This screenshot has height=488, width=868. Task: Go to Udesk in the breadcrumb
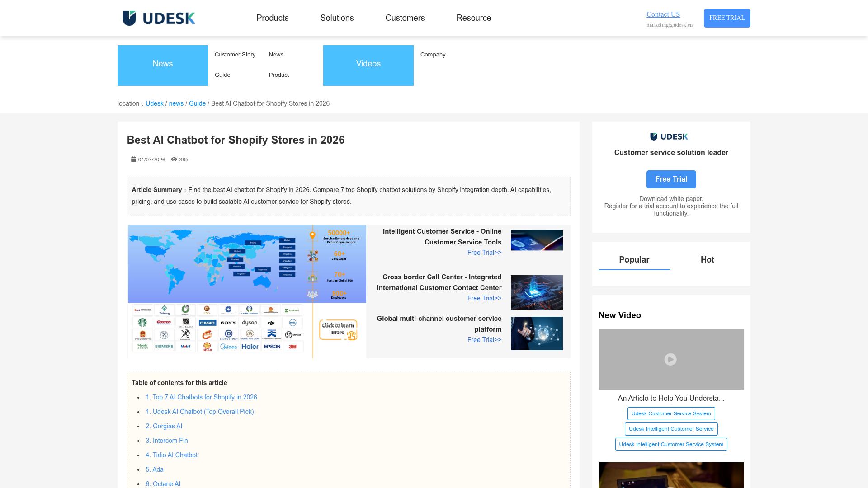point(155,103)
